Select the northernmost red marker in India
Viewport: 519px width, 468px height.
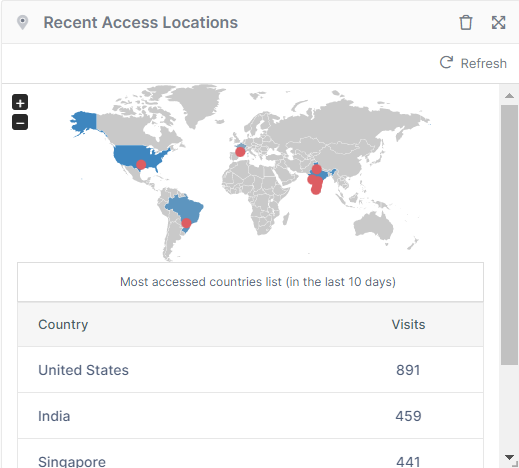316,169
